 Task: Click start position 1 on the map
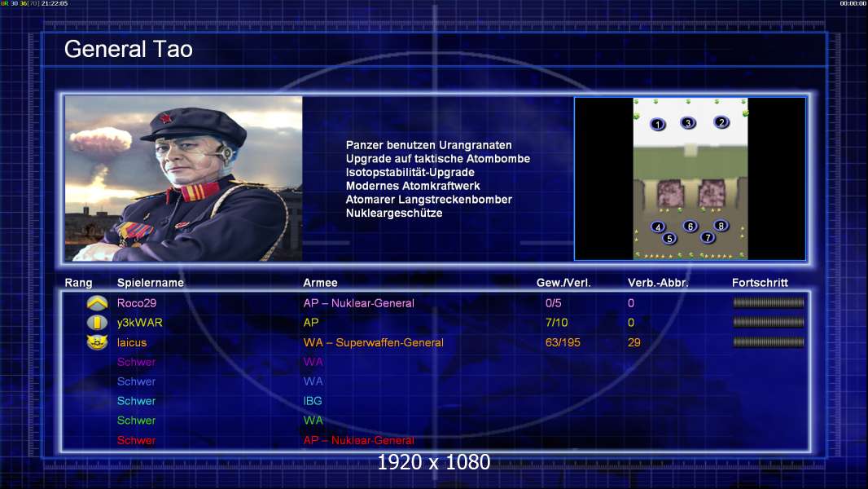[x=657, y=124]
